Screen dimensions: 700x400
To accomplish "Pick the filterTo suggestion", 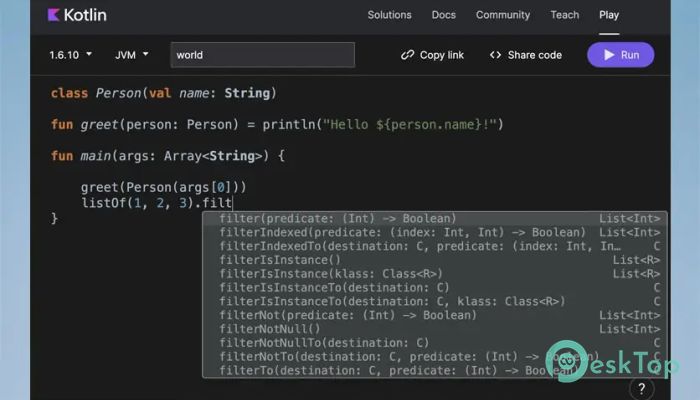I will click(x=435, y=371).
